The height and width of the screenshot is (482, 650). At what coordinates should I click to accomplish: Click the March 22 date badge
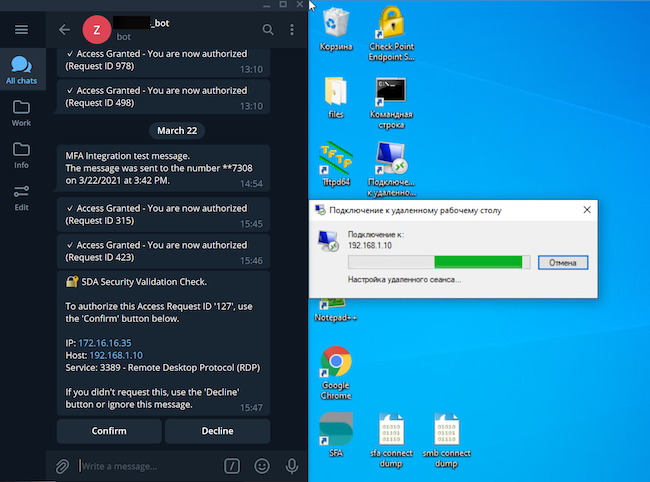pos(177,131)
